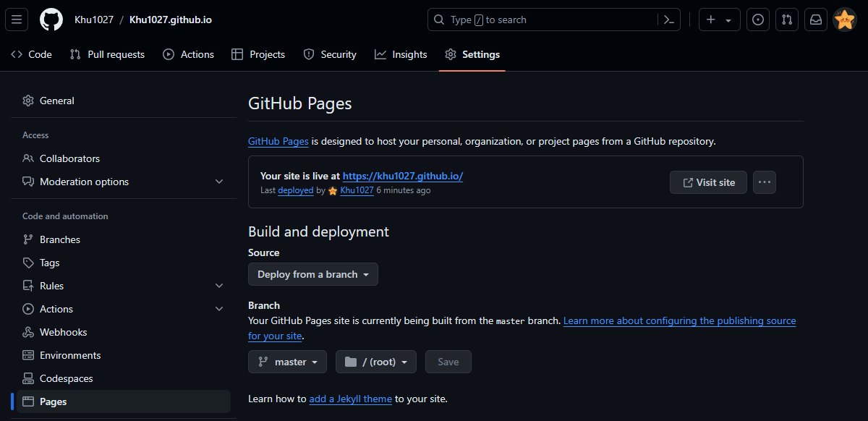Image resolution: width=868 pixels, height=421 pixels.
Task: Open the command palette icon in search bar
Action: point(669,20)
